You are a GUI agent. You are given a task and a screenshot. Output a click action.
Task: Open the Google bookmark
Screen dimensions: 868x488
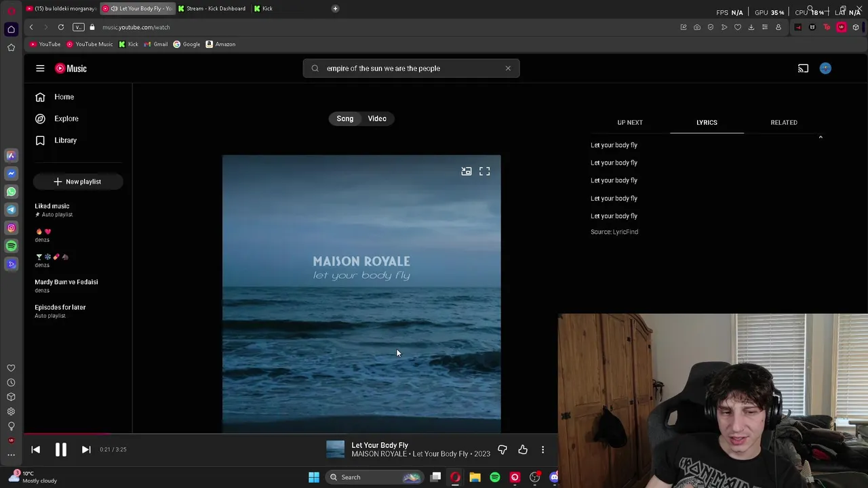[x=186, y=44]
